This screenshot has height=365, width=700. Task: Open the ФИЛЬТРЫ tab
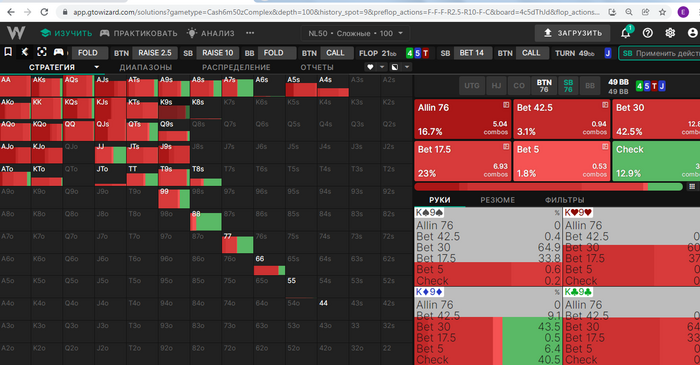coord(564,200)
